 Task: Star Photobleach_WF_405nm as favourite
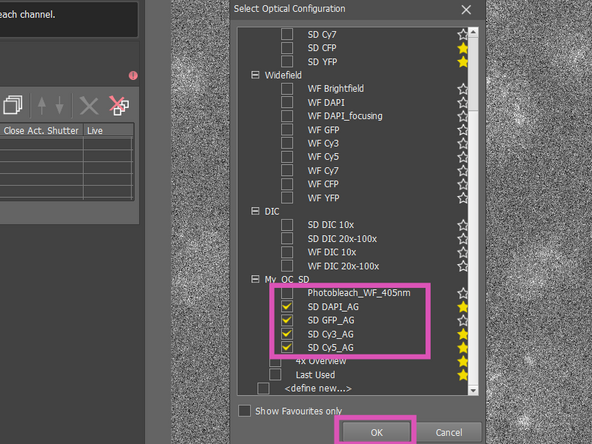(x=462, y=293)
